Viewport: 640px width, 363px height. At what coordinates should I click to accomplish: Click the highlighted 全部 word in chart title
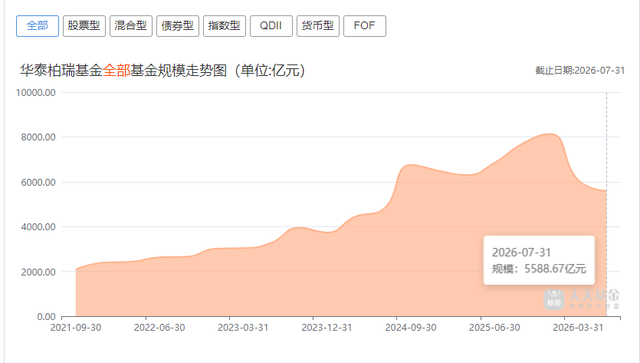(x=116, y=71)
